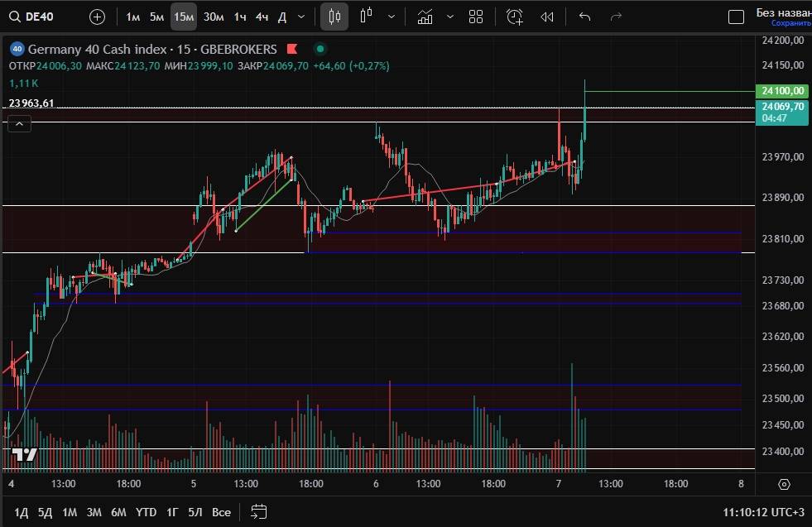Open the indicators panel icon
This screenshot has width=812, height=527.
click(x=425, y=17)
